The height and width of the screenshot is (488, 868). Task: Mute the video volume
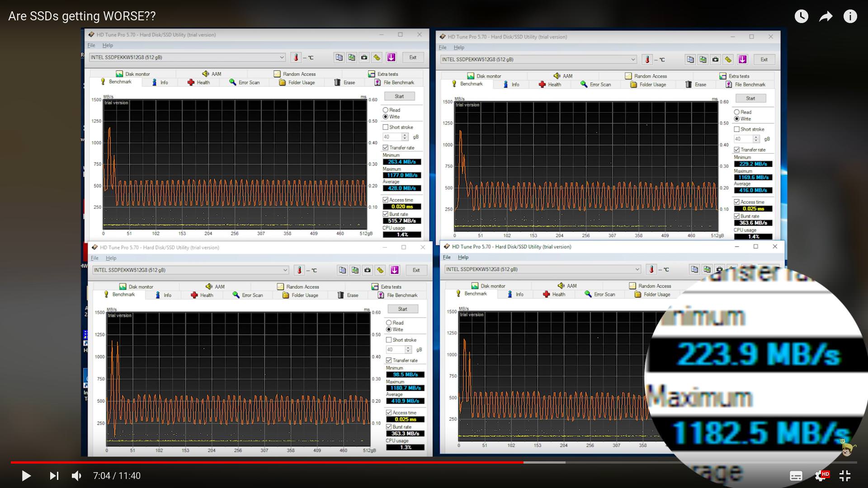77,476
